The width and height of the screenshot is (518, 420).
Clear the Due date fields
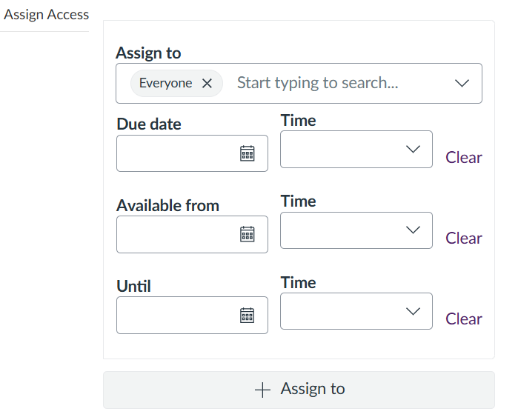coord(463,158)
